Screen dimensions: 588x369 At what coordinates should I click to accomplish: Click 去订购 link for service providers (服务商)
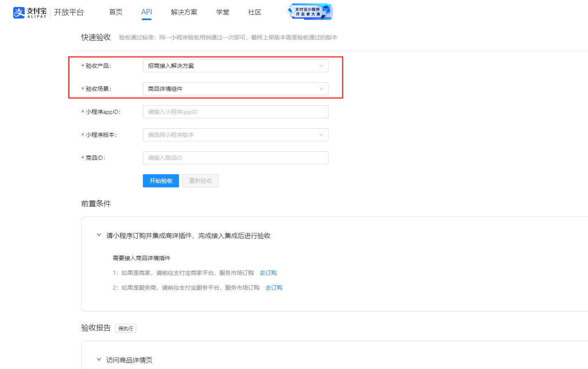pyautogui.click(x=274, y=288)
